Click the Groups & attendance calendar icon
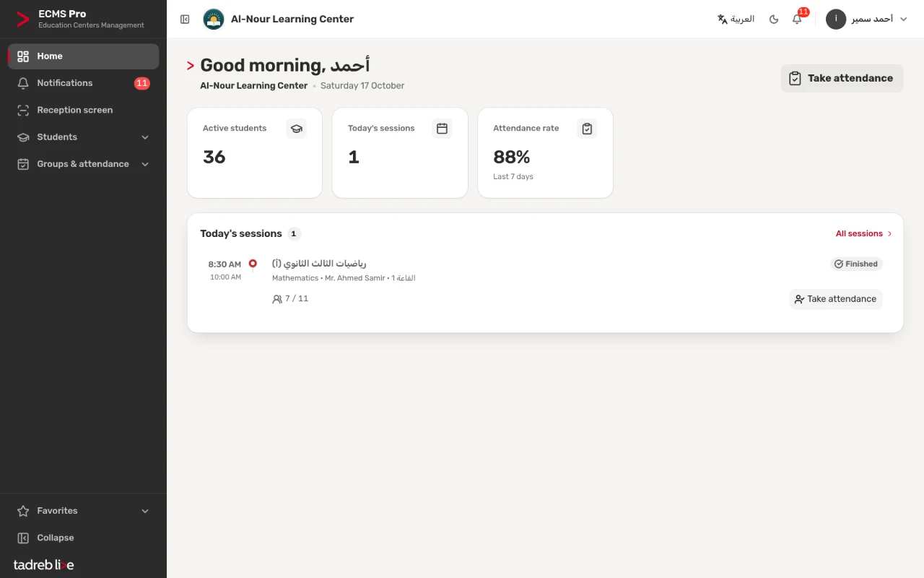924x578 pixels. pos(23,164)
